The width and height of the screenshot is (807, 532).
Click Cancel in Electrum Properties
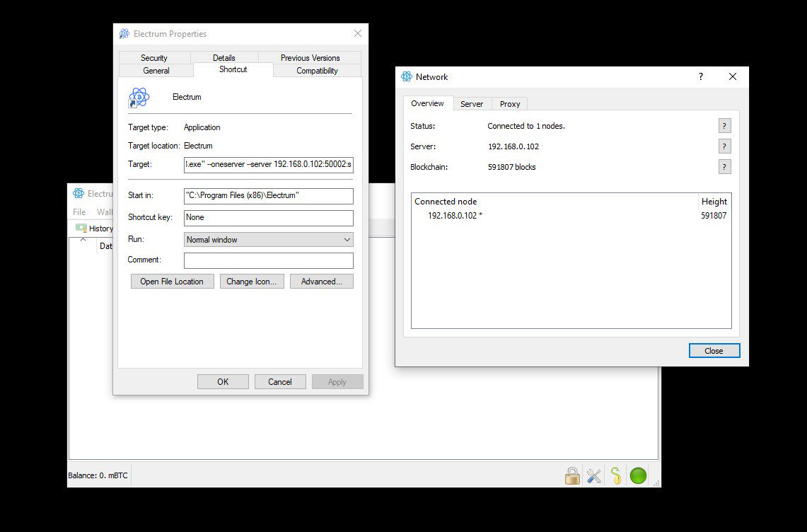[x=280, y=381]
